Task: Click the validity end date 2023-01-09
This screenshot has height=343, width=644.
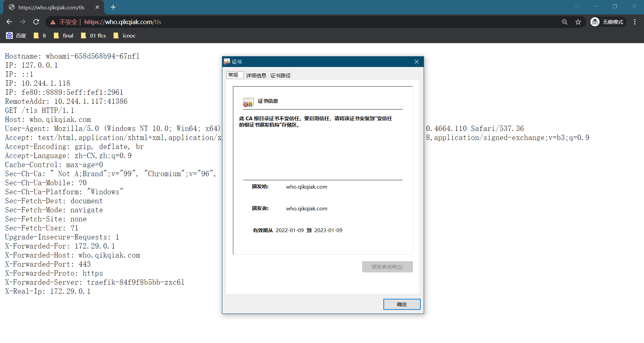Action: [x=328, y=230]
